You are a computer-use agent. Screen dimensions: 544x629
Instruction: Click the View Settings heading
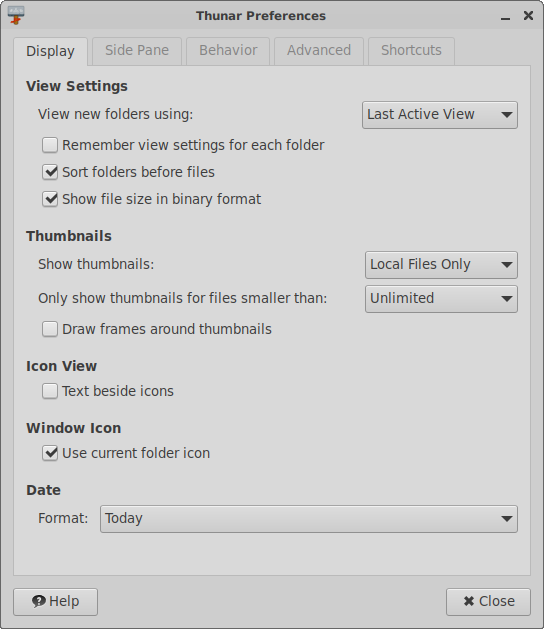click(x=77, y=86)
